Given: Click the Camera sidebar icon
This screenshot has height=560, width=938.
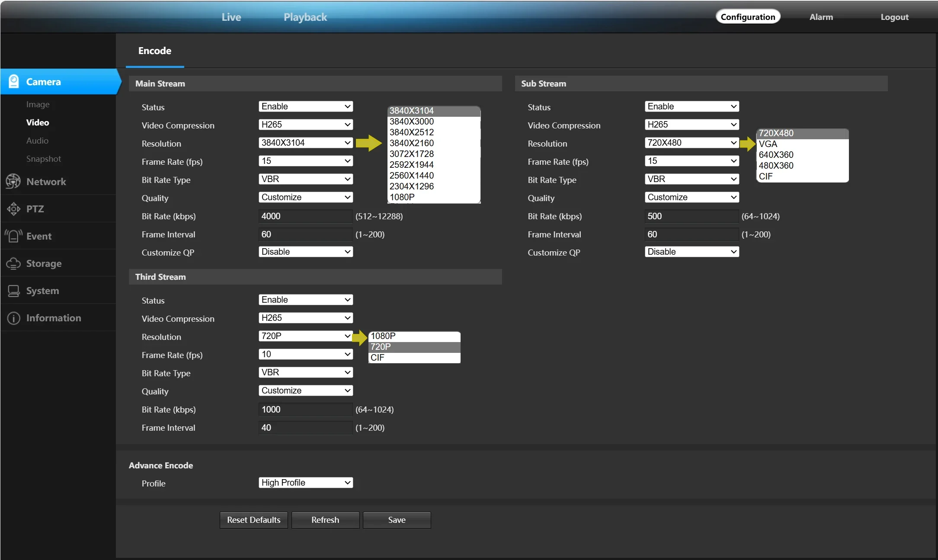Looking at the screenshot, I should 14,81.
